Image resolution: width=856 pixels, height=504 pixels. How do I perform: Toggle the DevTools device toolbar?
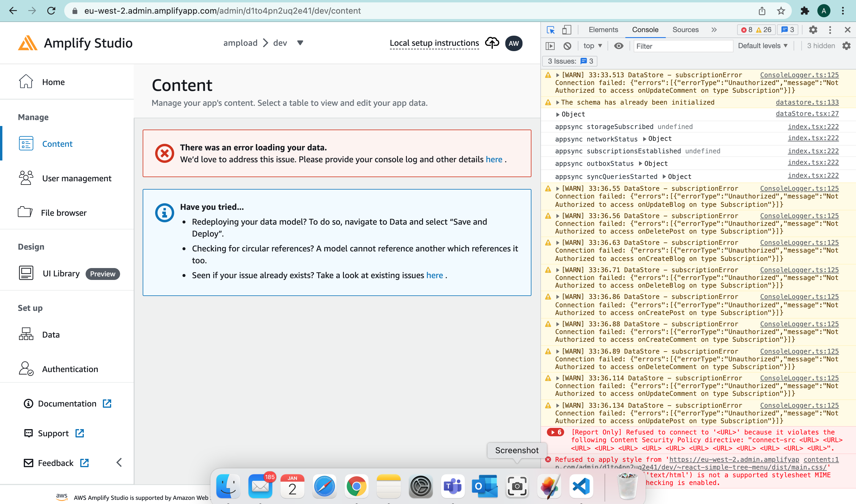pyautogui.click(x=567, y=30)
